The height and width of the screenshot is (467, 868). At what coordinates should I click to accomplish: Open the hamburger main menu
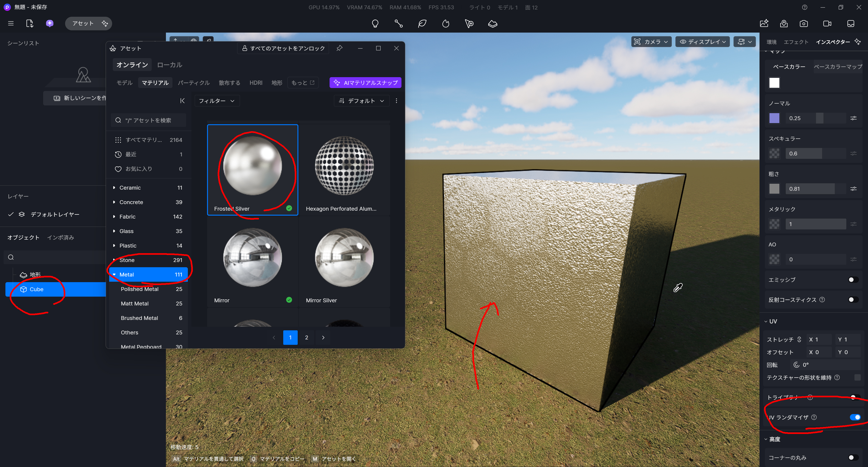point(11,23)
